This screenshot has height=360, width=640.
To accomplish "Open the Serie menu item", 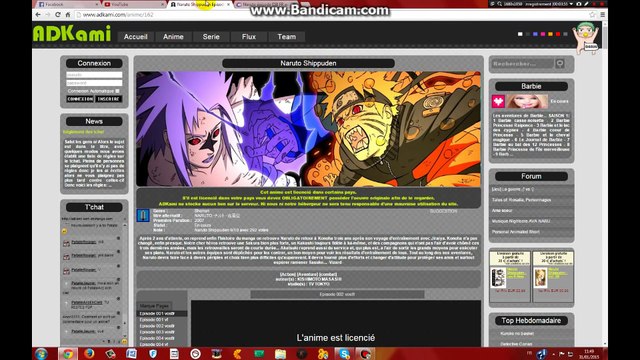I will tap(211, 37).
